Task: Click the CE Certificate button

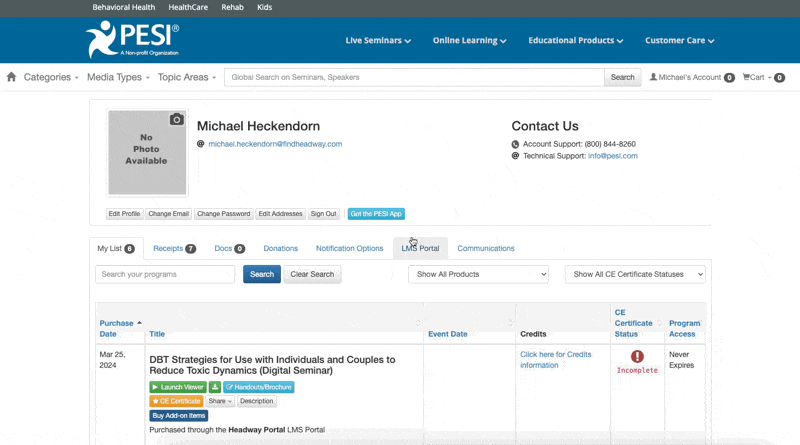Action: [177, 401]
